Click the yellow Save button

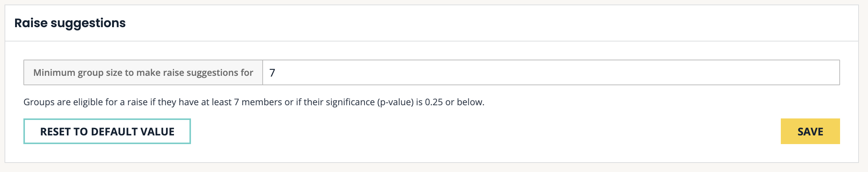(810, 131)
